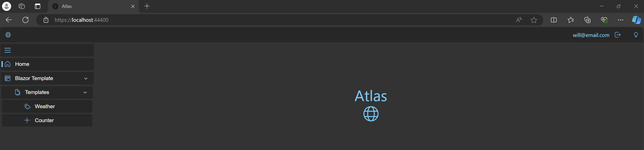Collapse the Templates group chevron
The width and height of the screenshot is (644, 150).
click(x=85, y=92)
